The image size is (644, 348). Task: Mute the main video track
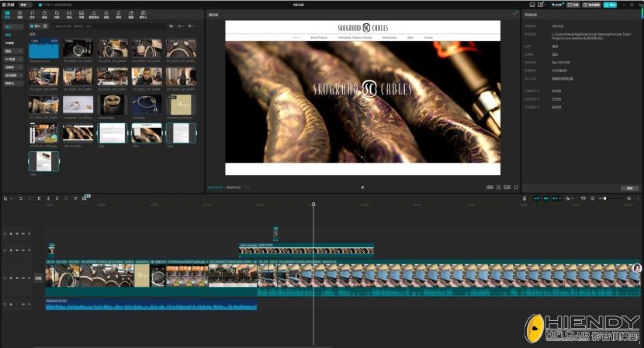tap(23, 277)
